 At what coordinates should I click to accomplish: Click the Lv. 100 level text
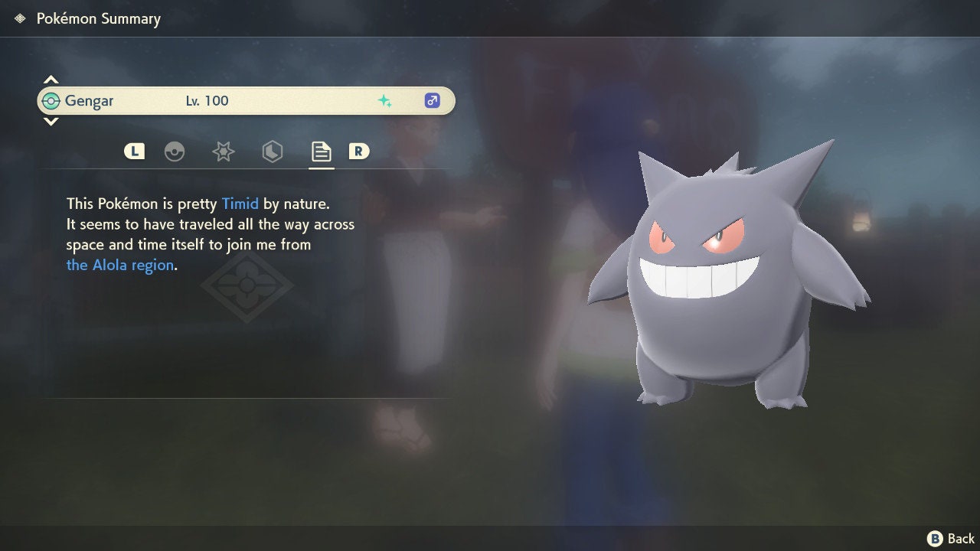click(x=207, y=101)
